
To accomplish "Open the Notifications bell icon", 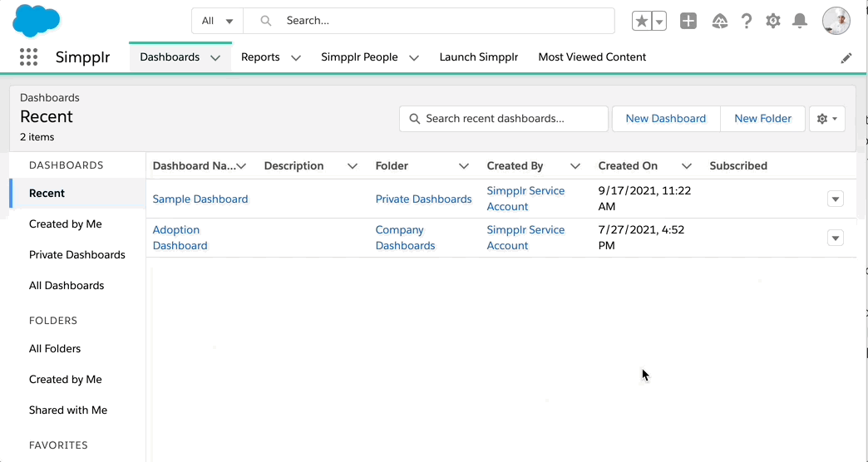I will [800, 21].
